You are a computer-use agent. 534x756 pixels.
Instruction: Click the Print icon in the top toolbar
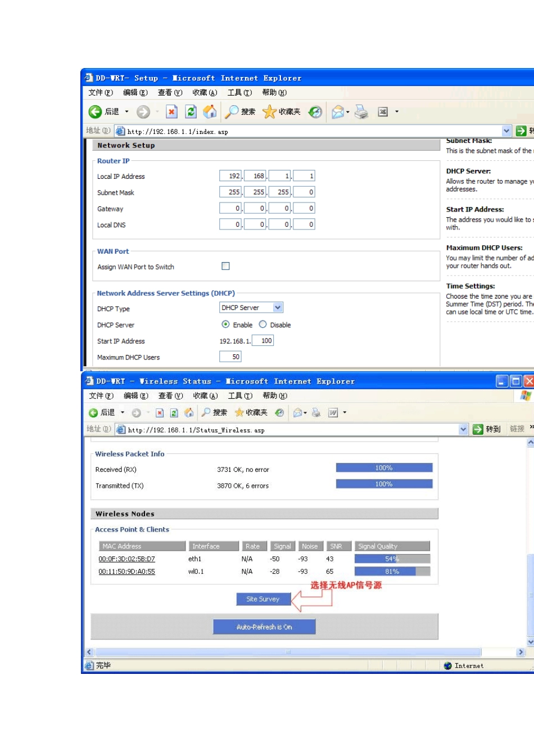pyautogui.click(x=361, y=112)
